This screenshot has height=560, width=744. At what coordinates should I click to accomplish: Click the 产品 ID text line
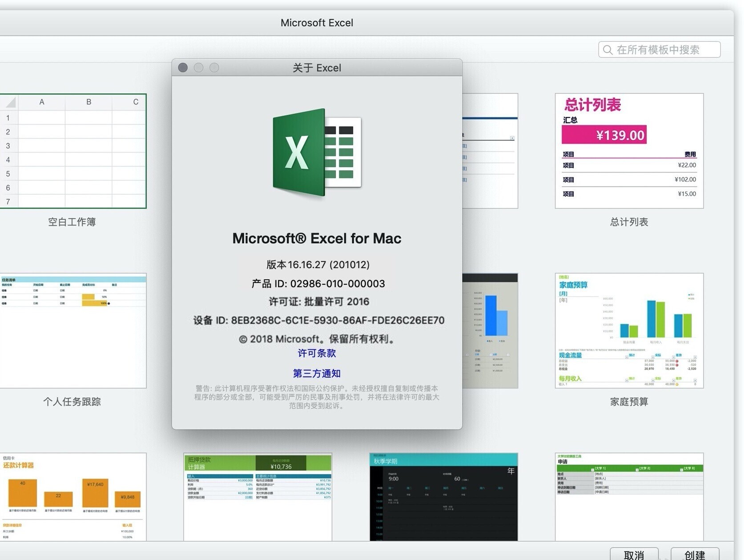[318, 284]
